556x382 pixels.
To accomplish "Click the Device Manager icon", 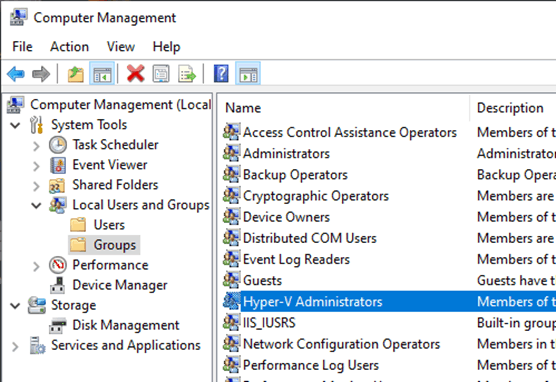I will [57, 285].
